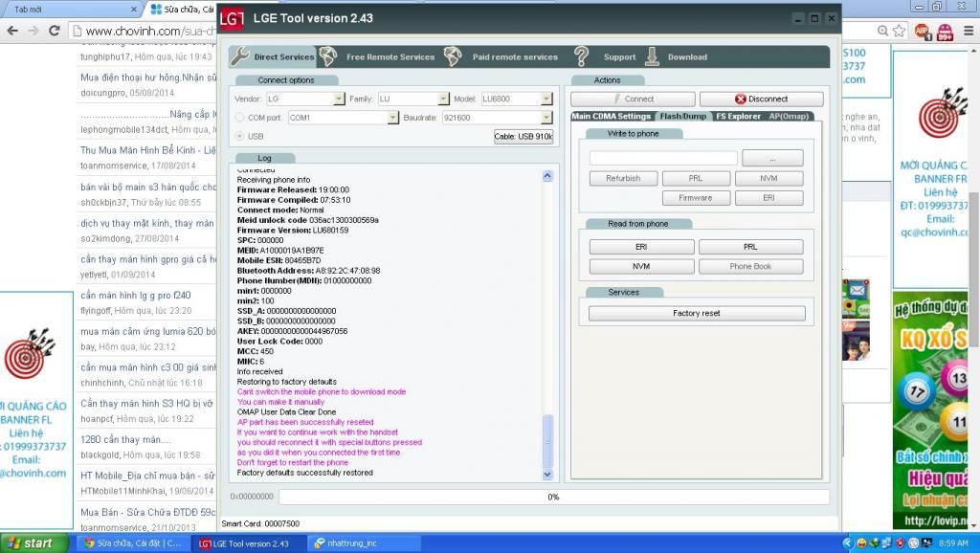This screenshot has width=980, height=553.
Task: Switch to AP(Omap) tab
Action: point(789,116)
